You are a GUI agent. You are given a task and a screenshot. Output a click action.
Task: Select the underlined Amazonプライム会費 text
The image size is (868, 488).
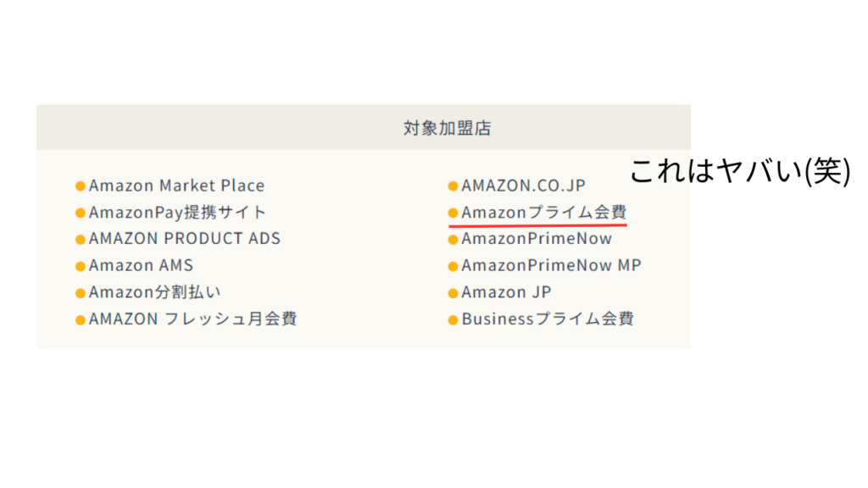[x=544, y=212]
